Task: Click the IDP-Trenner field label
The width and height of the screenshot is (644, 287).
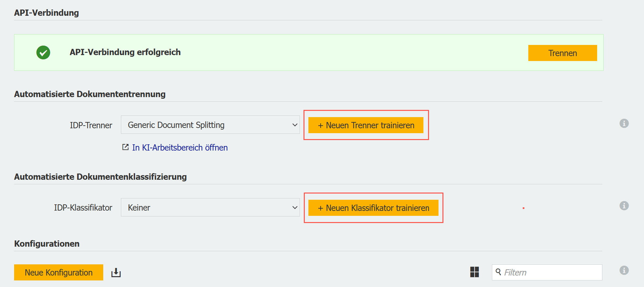Action: 91,125
